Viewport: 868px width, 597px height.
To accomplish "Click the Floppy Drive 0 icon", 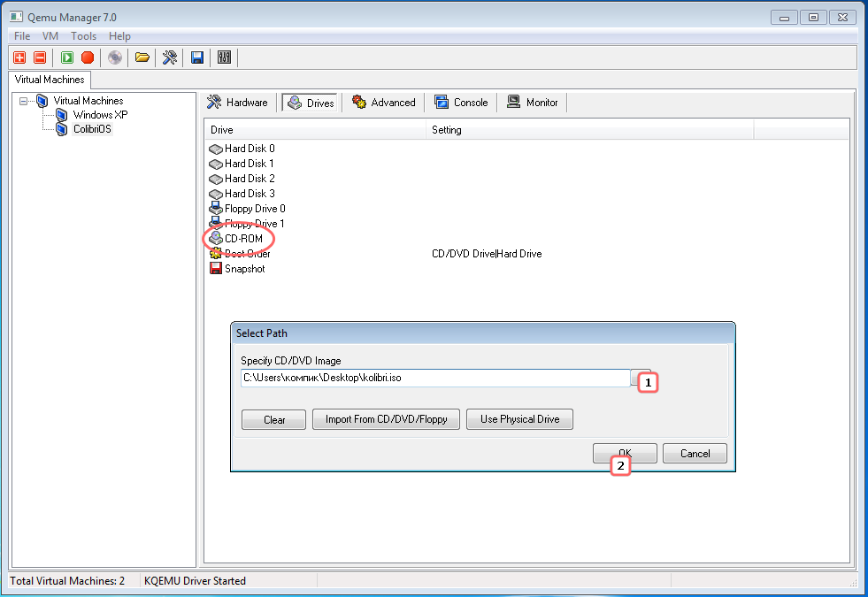I will (215, 208).
